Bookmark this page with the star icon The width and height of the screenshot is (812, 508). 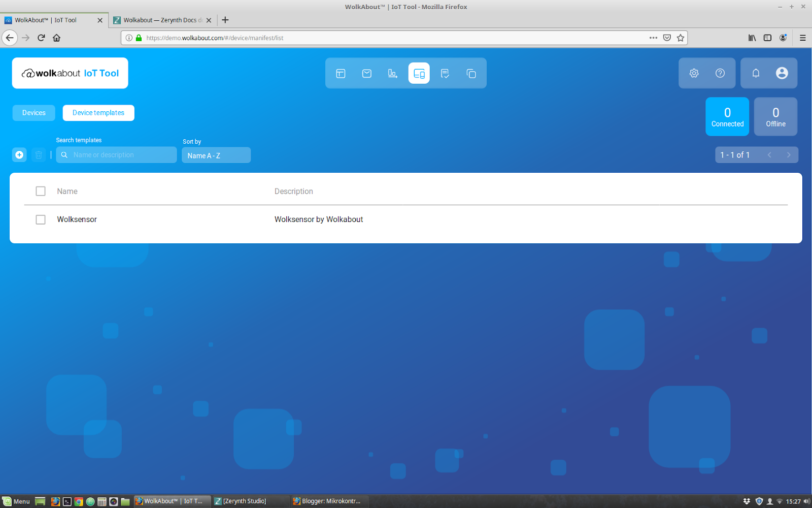(681, 38)
